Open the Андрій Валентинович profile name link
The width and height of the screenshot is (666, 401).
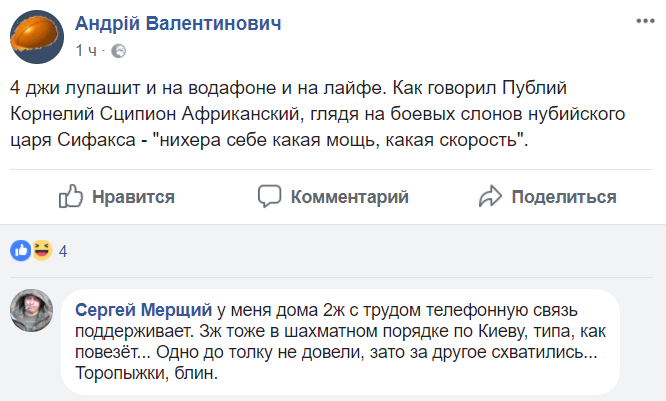[x=177, y=23]
